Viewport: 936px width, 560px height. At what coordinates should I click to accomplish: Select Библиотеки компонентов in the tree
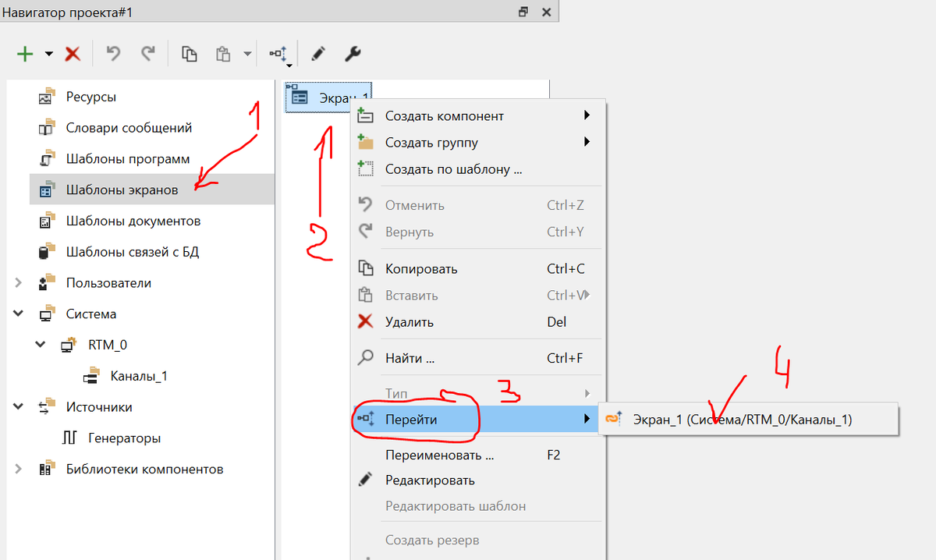pos(144,469)
